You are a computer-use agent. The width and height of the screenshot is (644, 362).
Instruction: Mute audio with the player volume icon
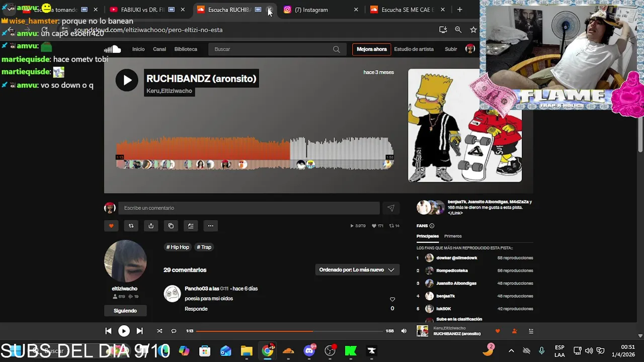pos(404,331)
